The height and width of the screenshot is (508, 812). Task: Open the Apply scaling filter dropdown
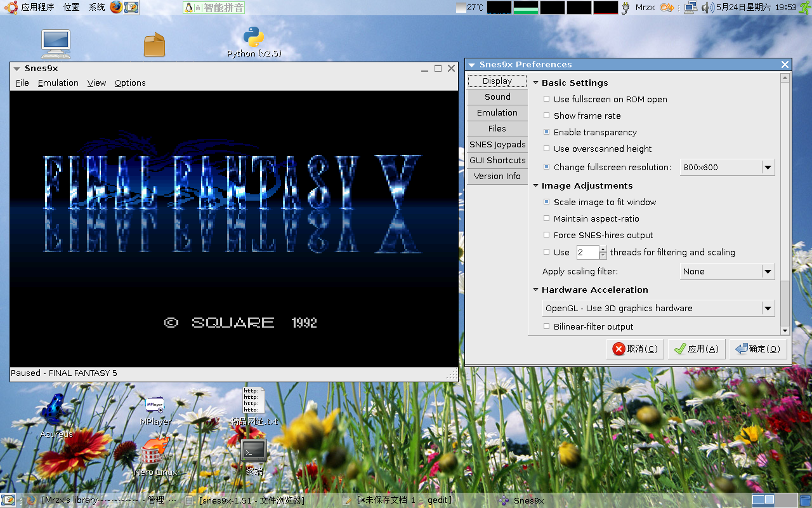(727, 271)
